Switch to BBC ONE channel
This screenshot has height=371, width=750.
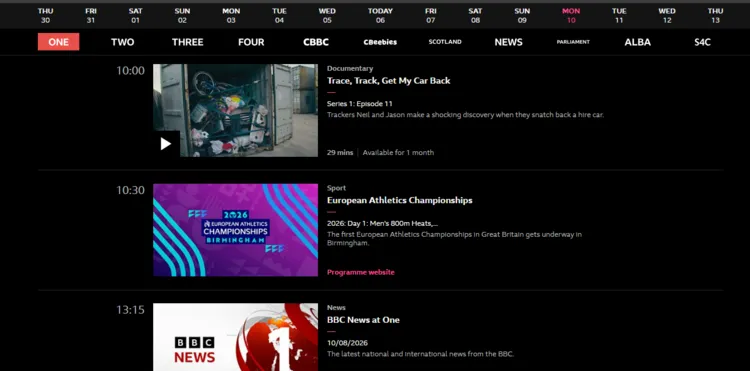click(59, 42)
